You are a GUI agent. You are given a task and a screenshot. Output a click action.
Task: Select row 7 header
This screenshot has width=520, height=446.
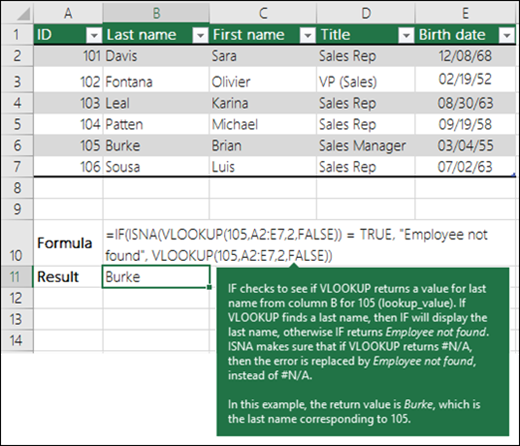pyautogui.click(x=17, y=166)
